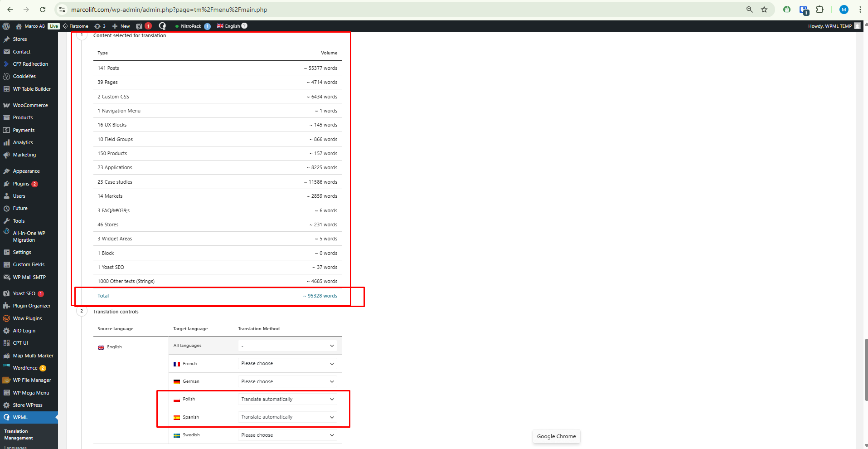
Task: Click the Flatsome link in the admin bar
Action: 75,26
